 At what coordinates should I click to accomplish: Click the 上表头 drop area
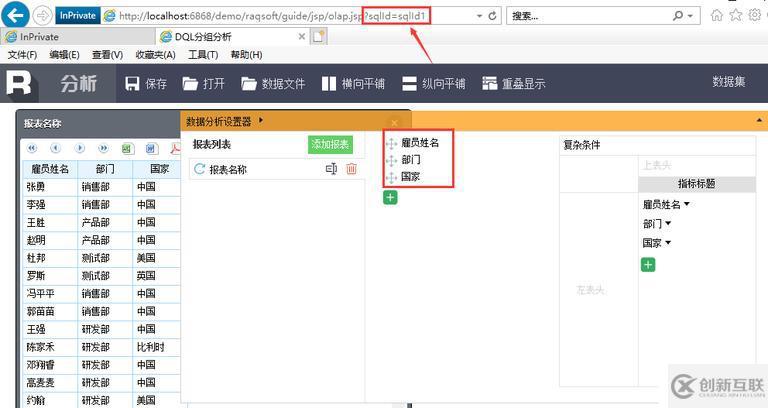tap(696, 166)
